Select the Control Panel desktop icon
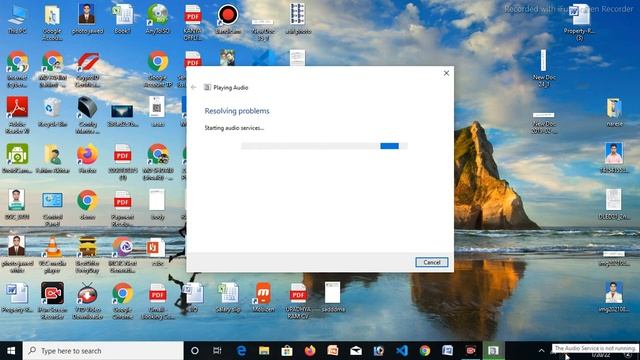This screenshot has height=360, width=640. tap(52, 208)
